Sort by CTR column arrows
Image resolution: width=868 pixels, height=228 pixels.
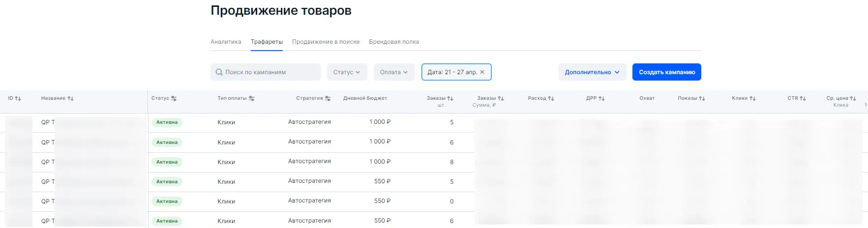point(803,98)
